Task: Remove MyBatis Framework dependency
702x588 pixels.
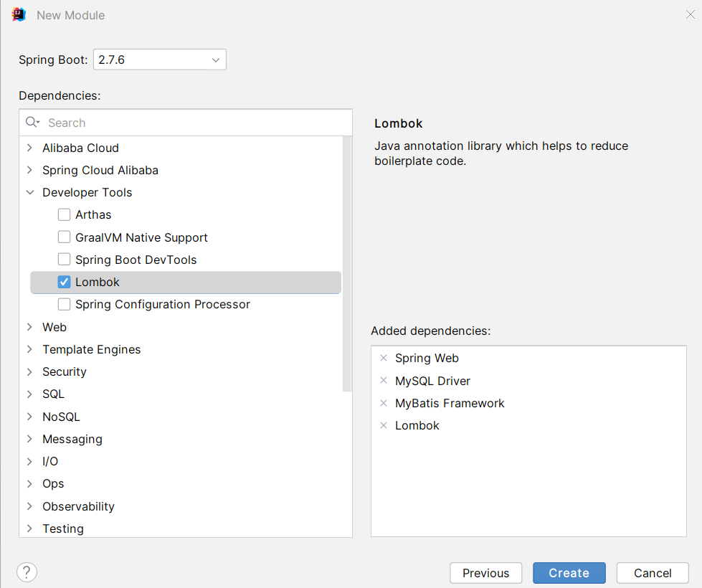Action: 384,403
